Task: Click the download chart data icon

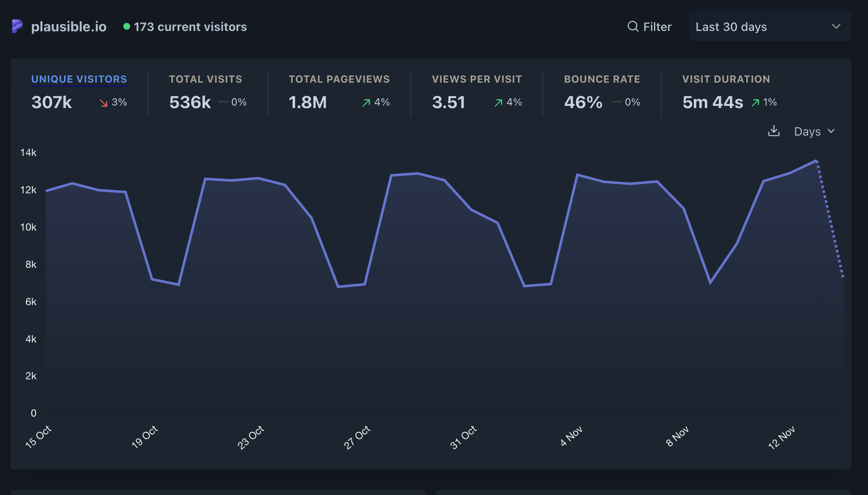Action: [x=773, y=131]
